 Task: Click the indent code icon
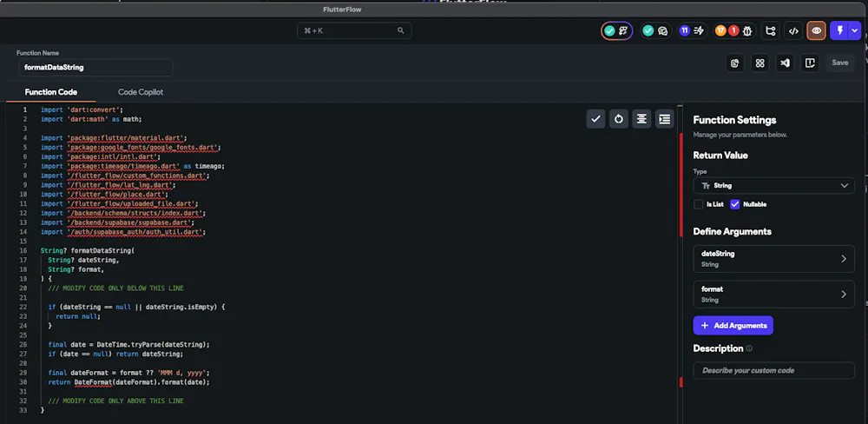coord(665,119)
